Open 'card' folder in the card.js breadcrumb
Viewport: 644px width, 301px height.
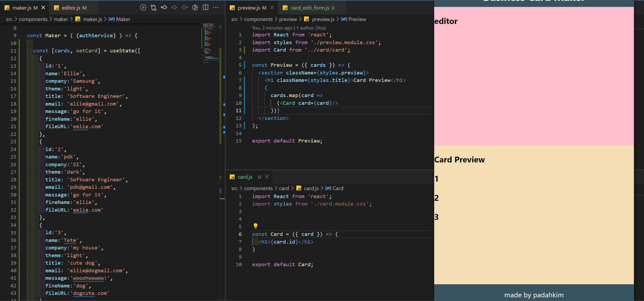tap(284, 188)
